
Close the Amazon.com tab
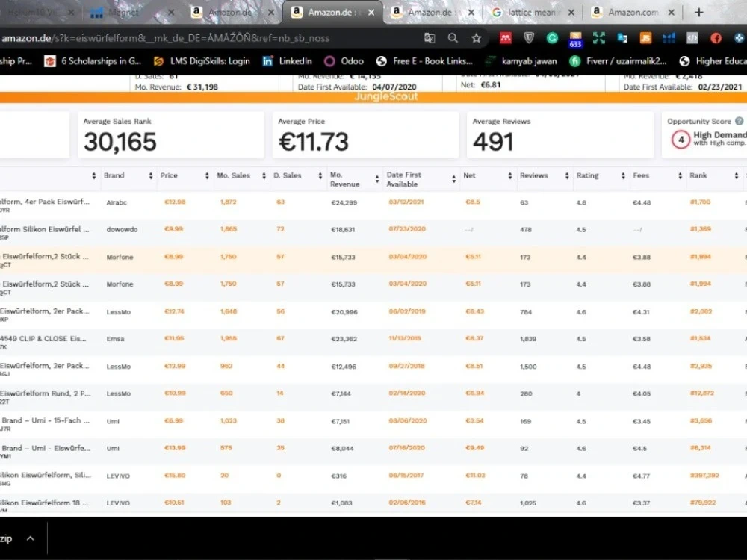coord(672,13)
